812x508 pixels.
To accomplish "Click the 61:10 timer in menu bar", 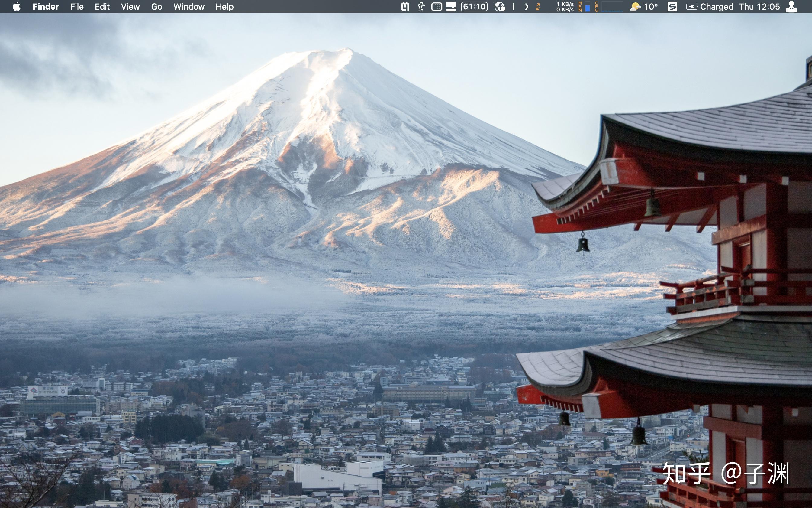I will click(x=474, y=7).
